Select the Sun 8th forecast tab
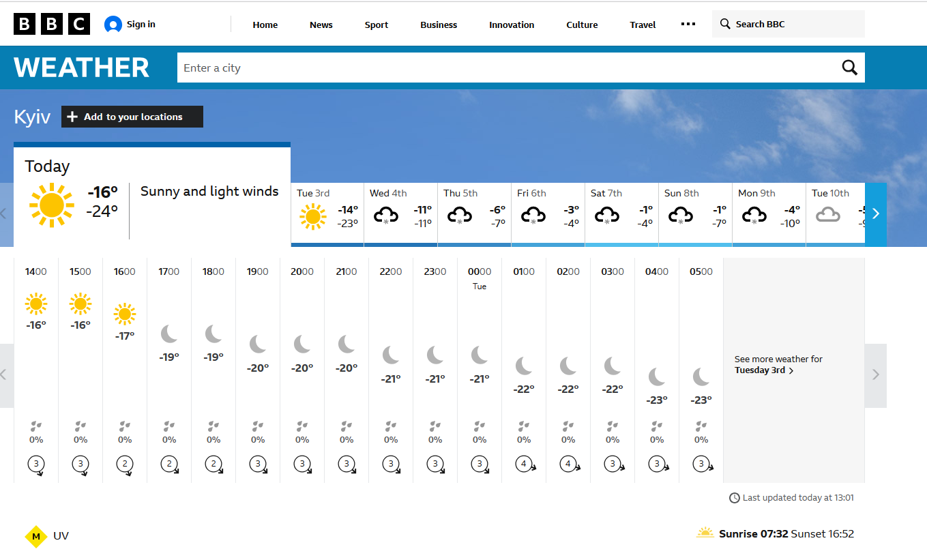This screenshot has width=927, height=560. [x=696, y=215]
